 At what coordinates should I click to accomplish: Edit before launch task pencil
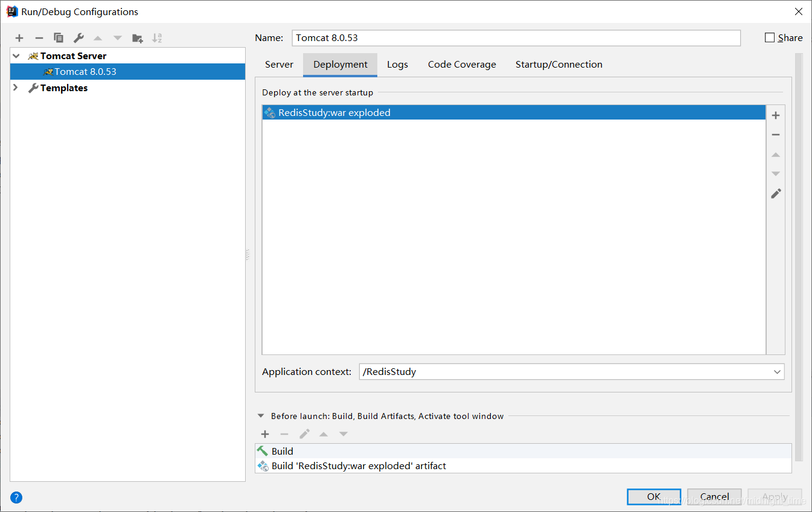304,434
